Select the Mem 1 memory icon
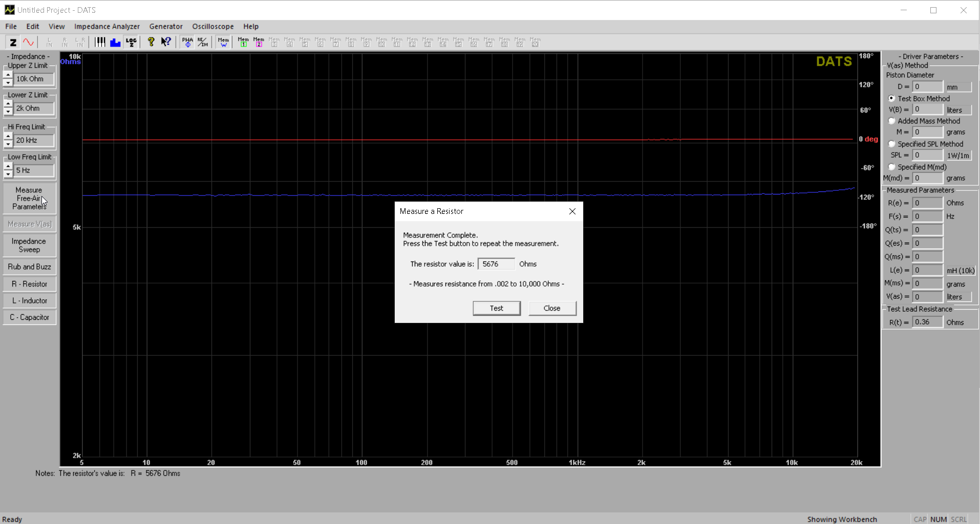 click(x=243, y=42)
